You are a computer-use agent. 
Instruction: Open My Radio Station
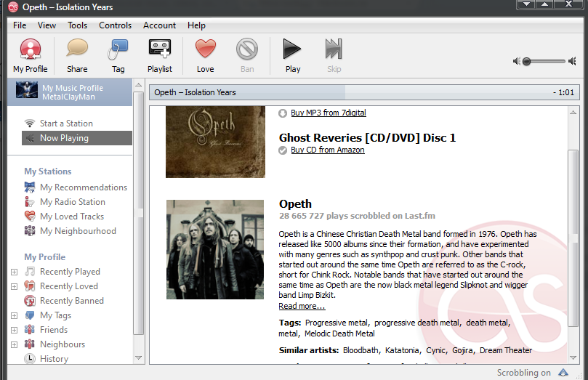pos(73,201)
